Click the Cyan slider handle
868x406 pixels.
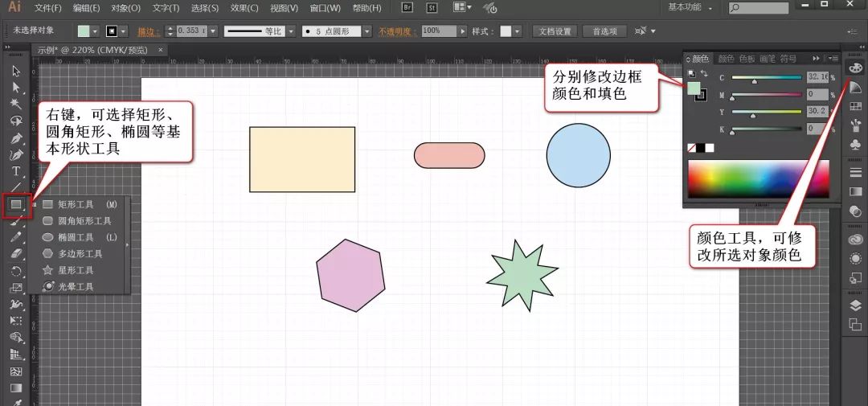(754, 81)
